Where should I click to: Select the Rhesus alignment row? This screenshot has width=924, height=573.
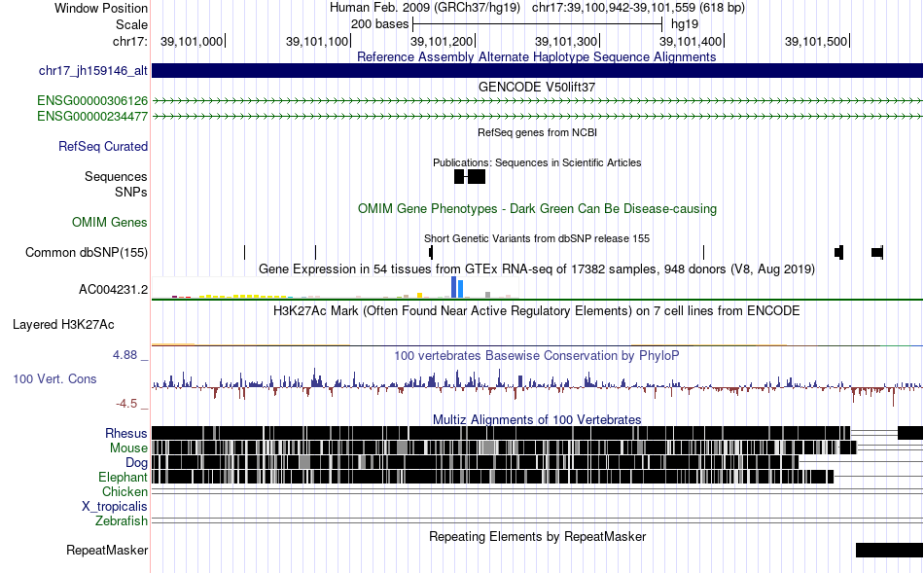pos(538,433)
